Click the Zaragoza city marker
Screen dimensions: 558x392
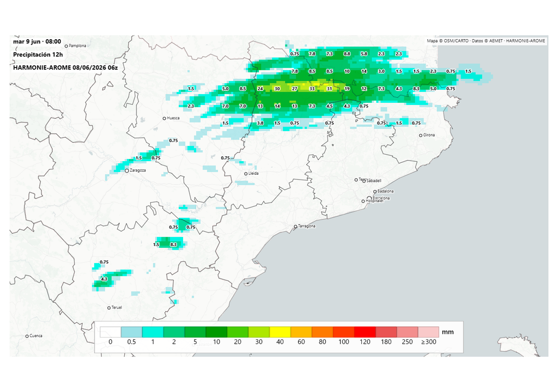point(126,171)
